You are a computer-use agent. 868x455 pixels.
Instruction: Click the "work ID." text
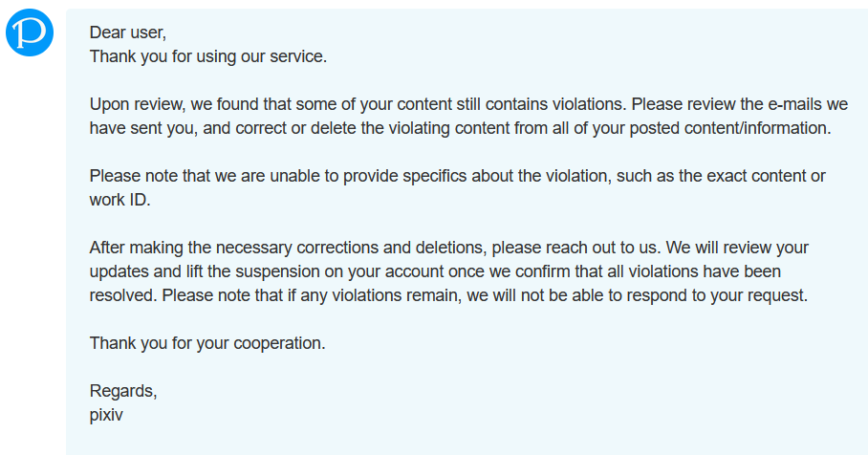(x=120, y=200)
